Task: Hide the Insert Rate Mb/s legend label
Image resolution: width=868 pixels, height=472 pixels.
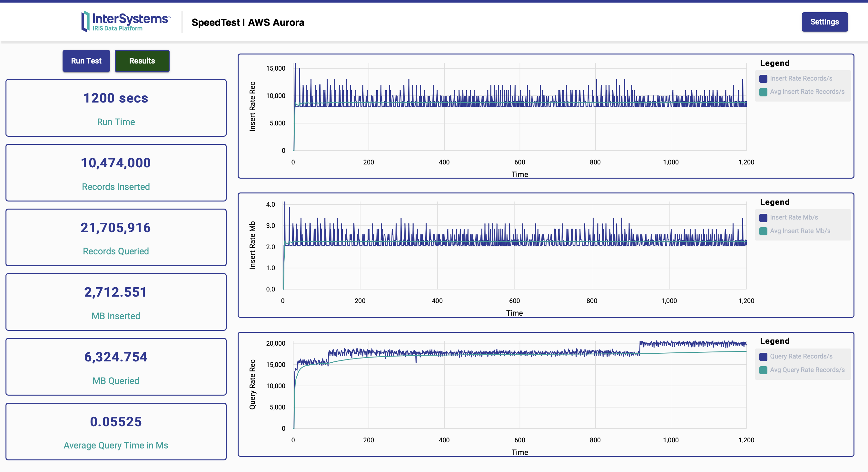Action: click(794, 218)
